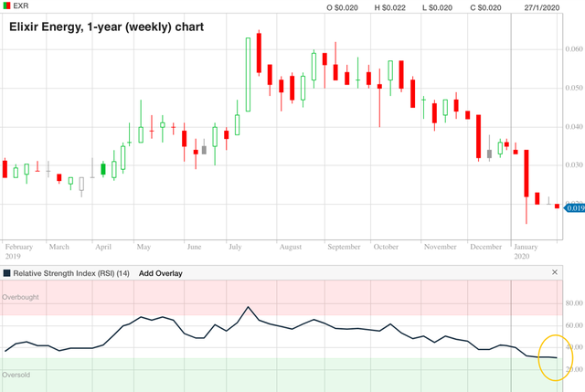Click the August axis label

coord(291,247)
